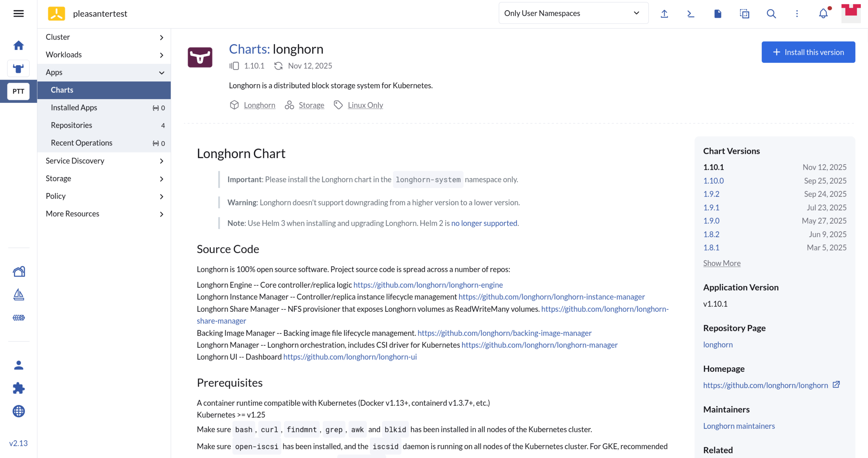Open the Only User Namespaces dropdown

(x=573, y=13)
